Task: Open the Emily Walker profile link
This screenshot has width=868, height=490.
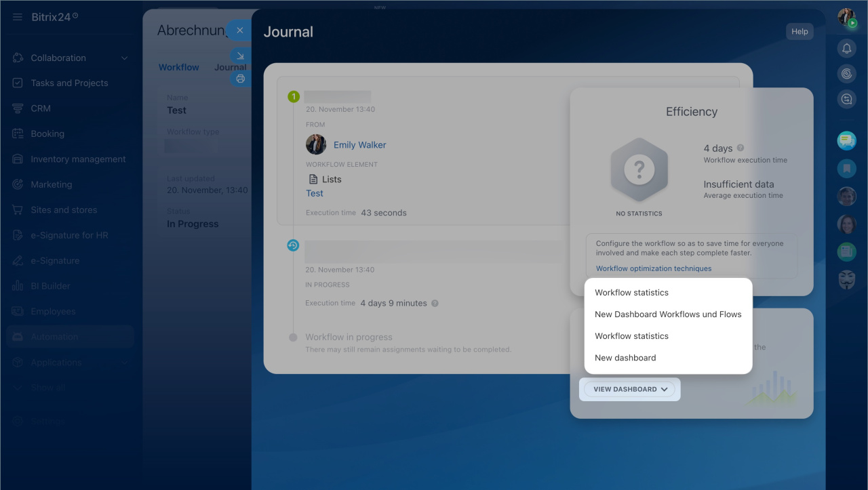Action: 359,145
